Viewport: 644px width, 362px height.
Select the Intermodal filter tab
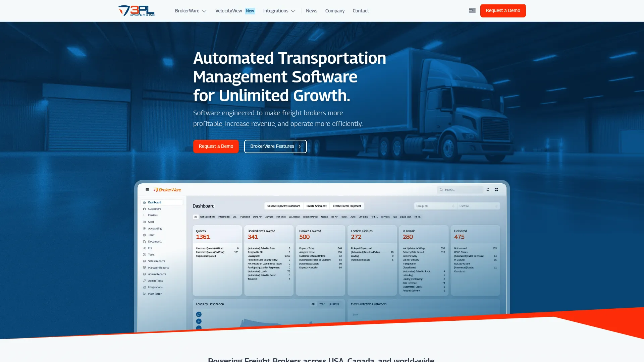[x=224, y=217]
